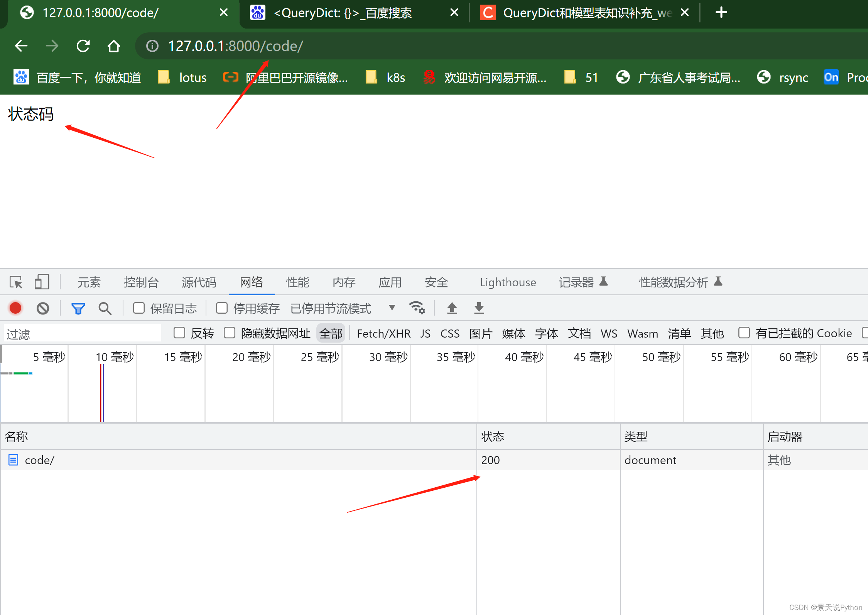Filter requests by 媒体
Screen dimensions: 868x615
(x=514, y=333)
